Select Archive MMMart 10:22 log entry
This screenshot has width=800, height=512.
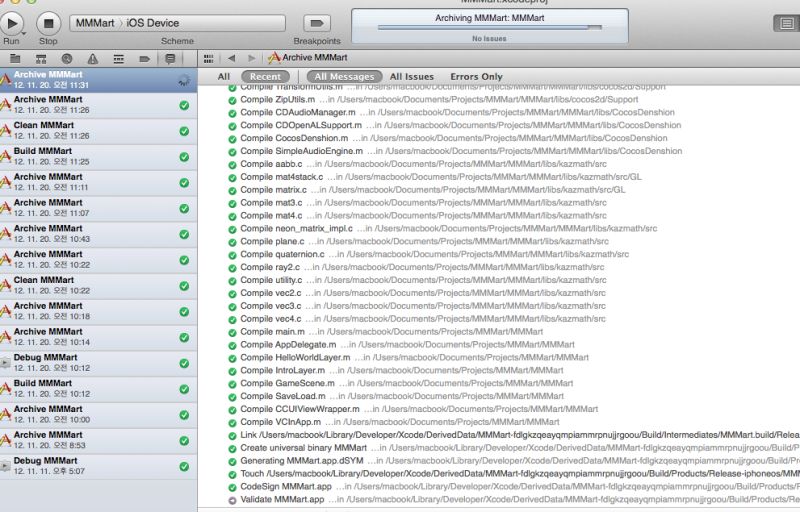98,260
